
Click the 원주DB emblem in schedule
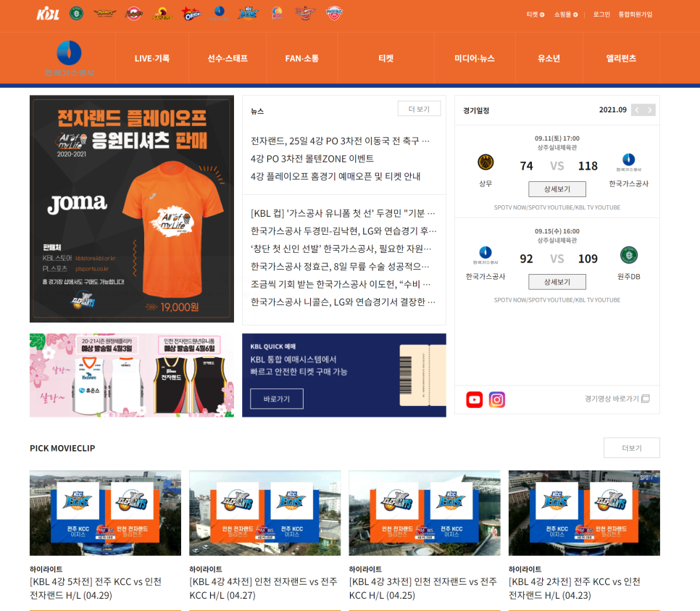coord(629,255)
